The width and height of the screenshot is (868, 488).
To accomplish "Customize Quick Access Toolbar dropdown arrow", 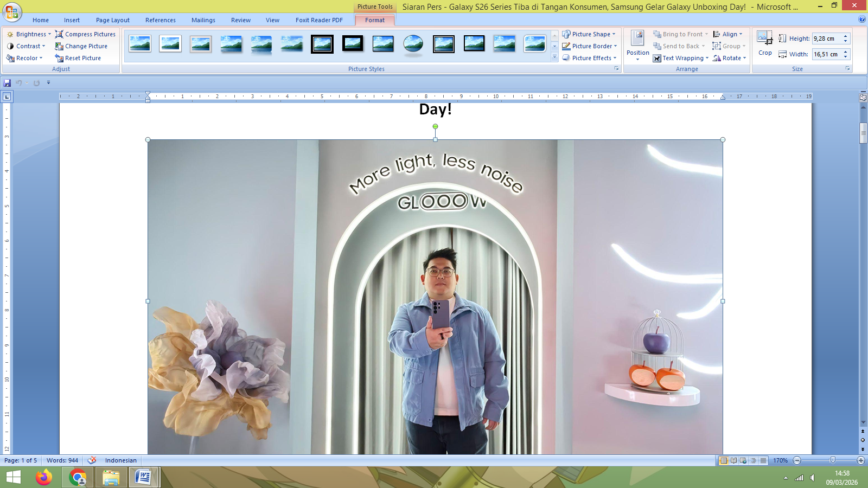I will click(48, 83).
